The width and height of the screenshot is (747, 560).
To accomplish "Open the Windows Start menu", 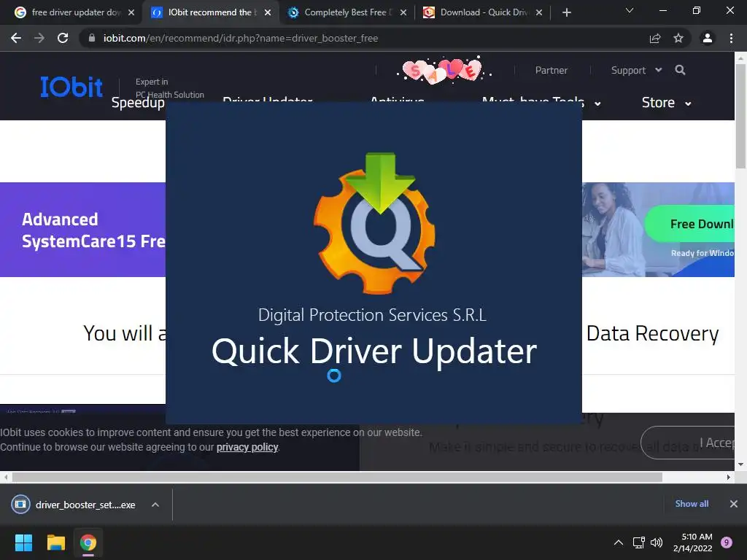I will click(23, 542).
